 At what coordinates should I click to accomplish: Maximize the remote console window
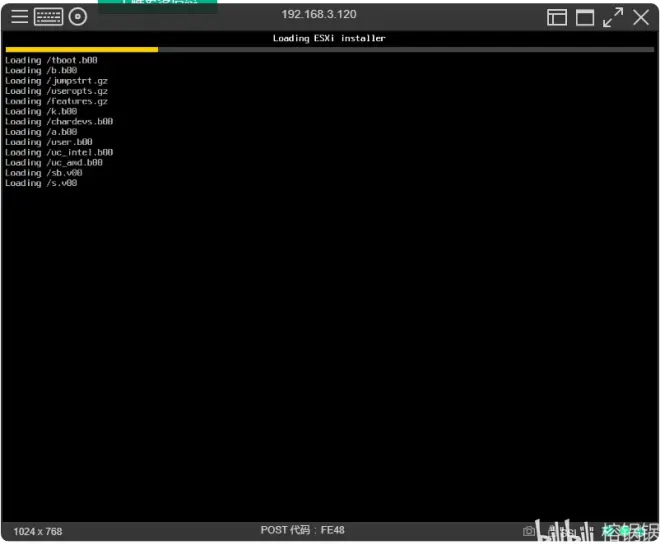(585, 18)
